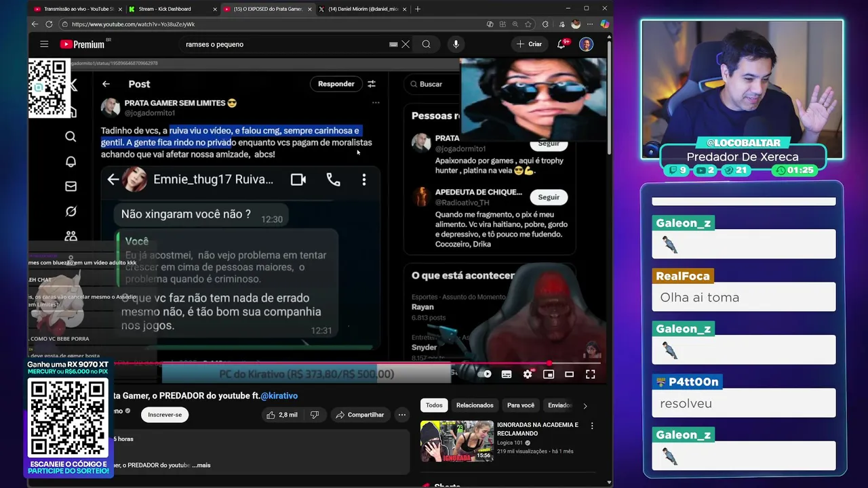Open a new browser tab
Viewport: 868px width, 488px height.
418,9
